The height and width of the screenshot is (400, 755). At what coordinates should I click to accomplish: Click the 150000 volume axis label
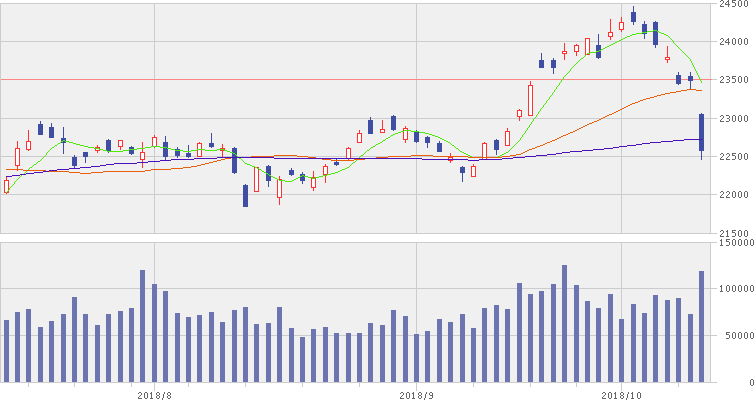736,242
